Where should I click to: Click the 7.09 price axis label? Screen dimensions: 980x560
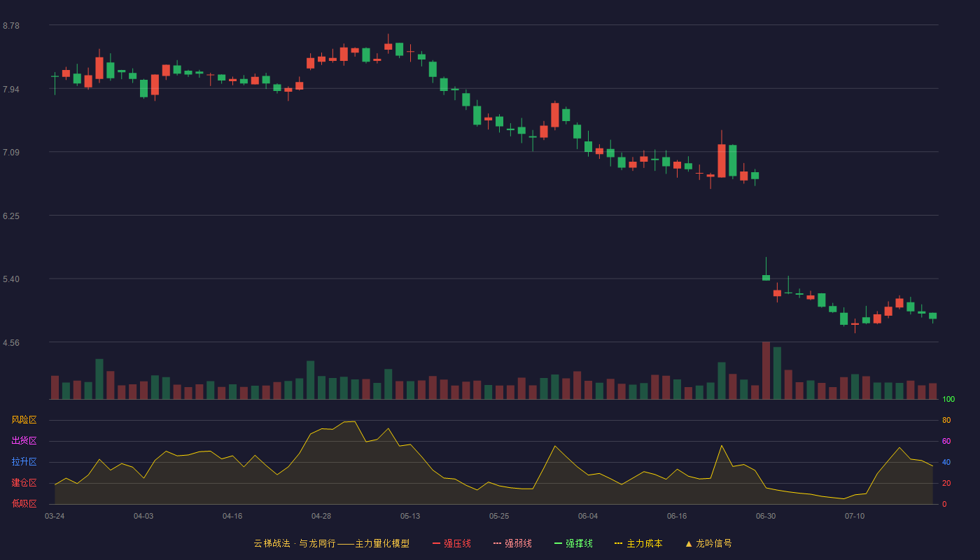tap(11, 153)
